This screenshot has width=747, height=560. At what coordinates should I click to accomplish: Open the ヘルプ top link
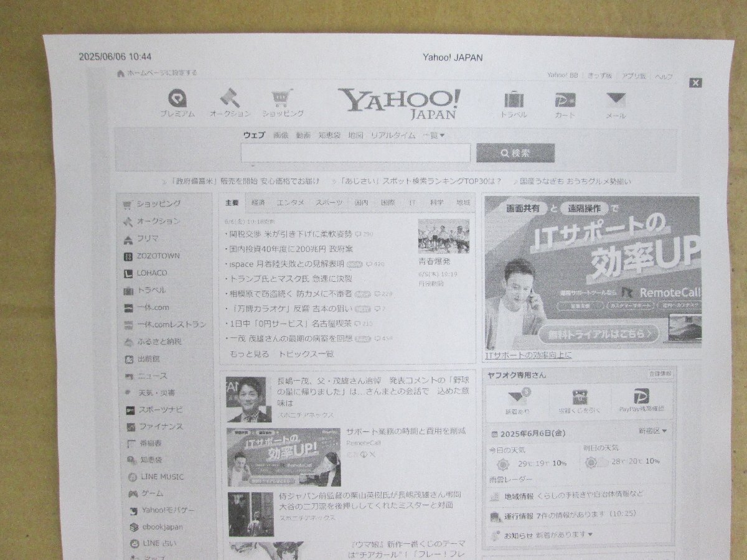(x=664, y=77)
